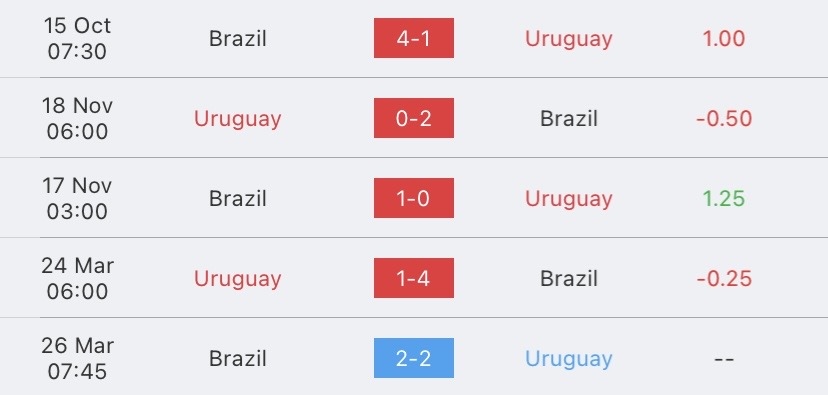828x395 pixels.
Task: Select Uruguay in the 17 Nov match
Action: pyautogui.click(x=569, y=199)
